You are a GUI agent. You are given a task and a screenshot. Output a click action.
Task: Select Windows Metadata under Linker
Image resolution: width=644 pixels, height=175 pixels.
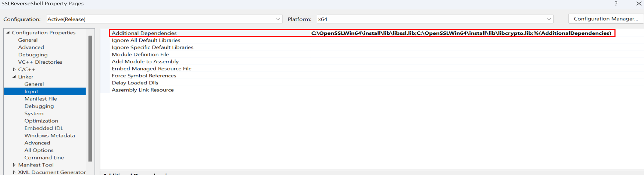pos(50,136)
